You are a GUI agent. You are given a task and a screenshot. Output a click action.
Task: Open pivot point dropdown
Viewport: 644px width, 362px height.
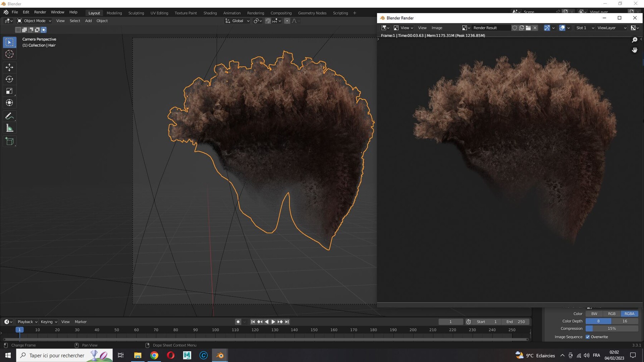pos(258,21)
